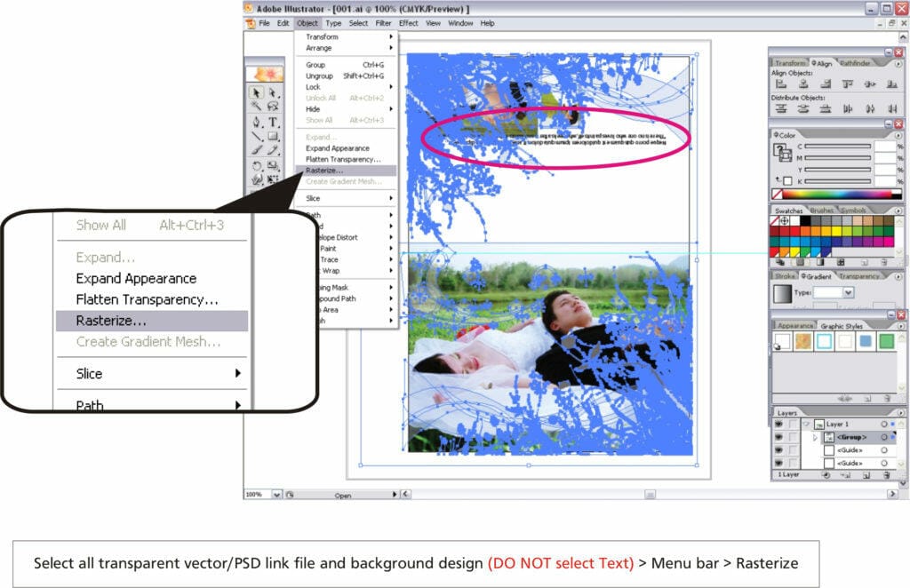Pick the Magic Wand tool
The width and height of the screenshot is (910, 588).
tap(257, 107)
